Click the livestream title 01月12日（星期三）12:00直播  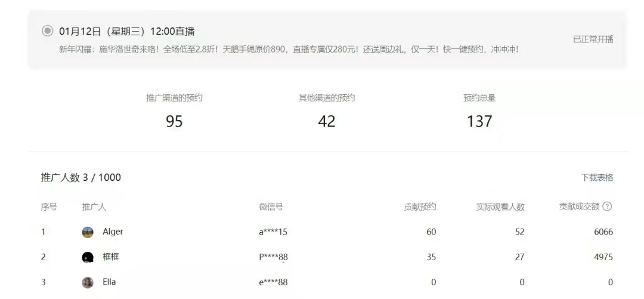pos(127,31)
